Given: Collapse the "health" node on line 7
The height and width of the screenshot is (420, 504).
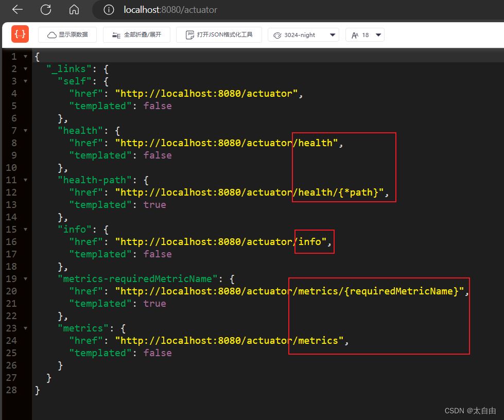Looking at the screenshot, I should click(25, 131).
